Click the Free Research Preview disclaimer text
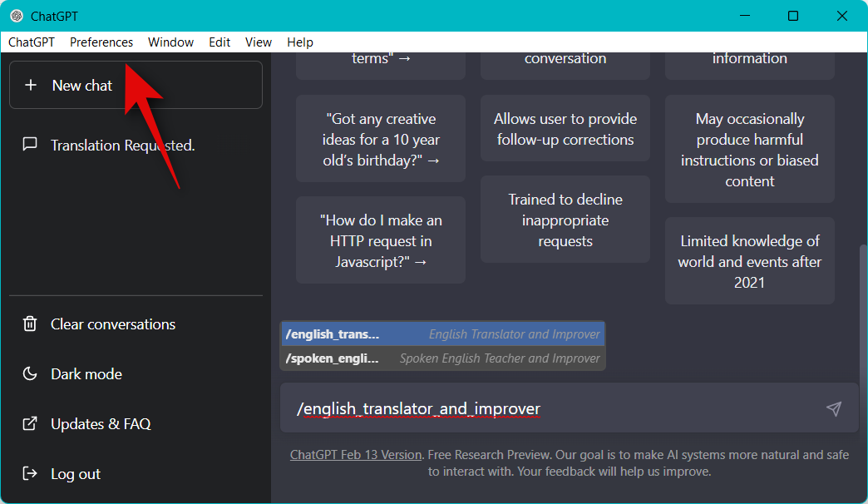This screenshot has width=868, height=504. click(x=570, y=463)
